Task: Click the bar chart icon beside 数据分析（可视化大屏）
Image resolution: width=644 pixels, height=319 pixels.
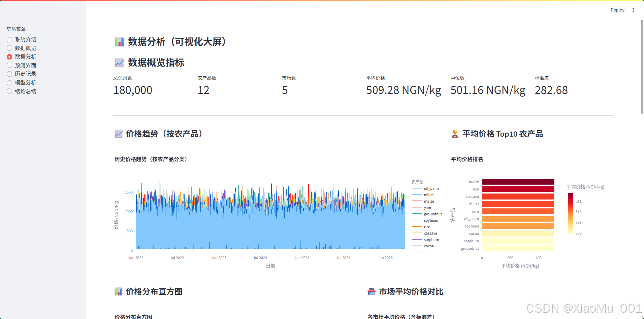Action: [x=119, y=41]
